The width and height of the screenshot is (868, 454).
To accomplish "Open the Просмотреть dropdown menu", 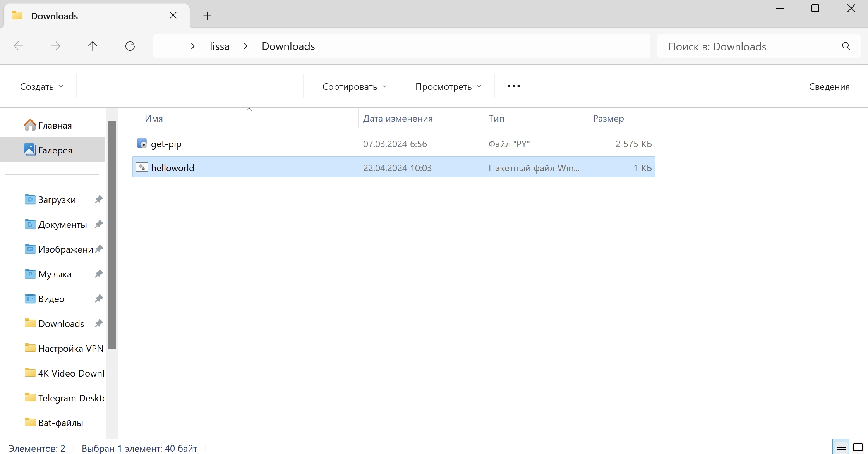I will (x=448, y=86).
